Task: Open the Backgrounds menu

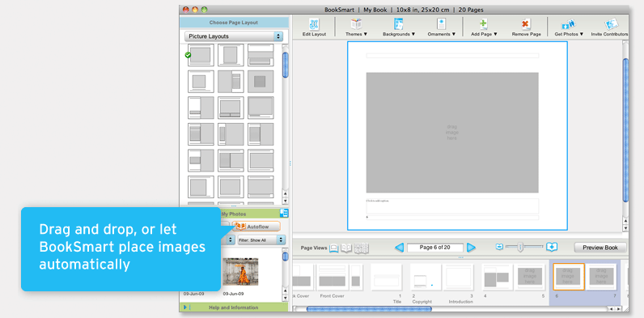Action: pyautogui.click(x=399, y=28)
